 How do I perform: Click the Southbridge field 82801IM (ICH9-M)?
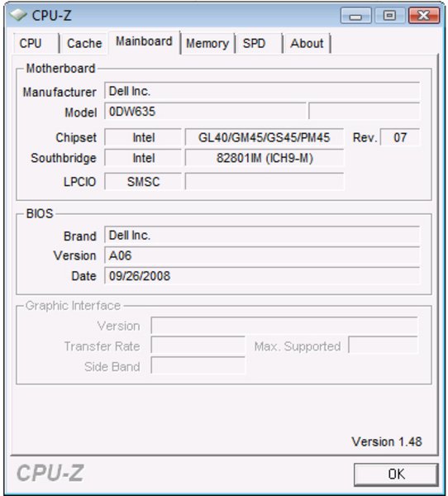pyautogui.click(x=265, y=158)
